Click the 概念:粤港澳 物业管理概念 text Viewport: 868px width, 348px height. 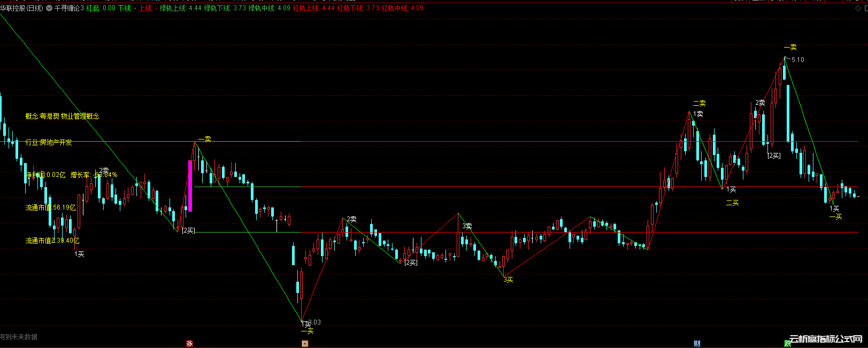point(63,116)
